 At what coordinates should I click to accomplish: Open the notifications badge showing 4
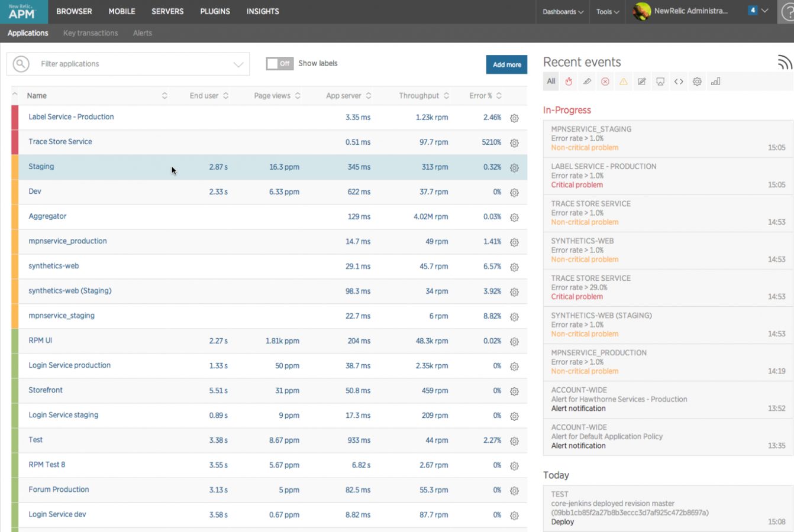(753, 11)
